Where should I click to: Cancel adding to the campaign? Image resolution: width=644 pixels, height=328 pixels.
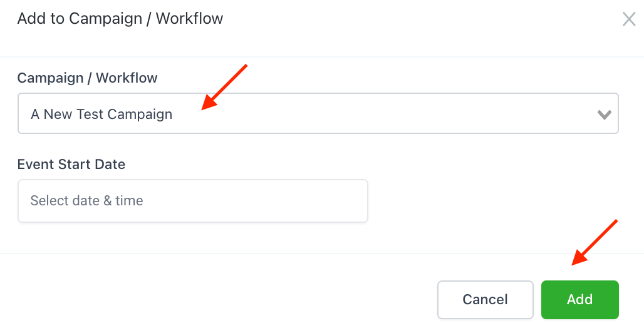[x=485, y=299]
